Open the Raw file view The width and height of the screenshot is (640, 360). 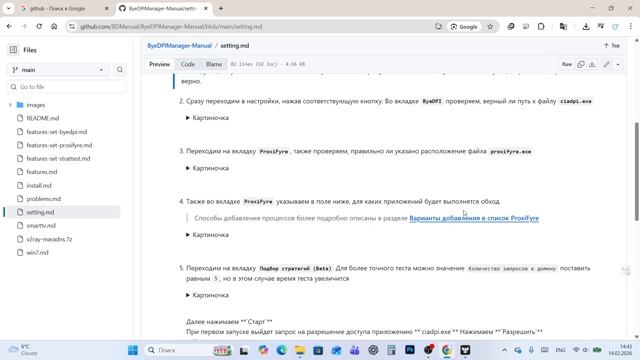pyautogui.click(x=567, y=64)
